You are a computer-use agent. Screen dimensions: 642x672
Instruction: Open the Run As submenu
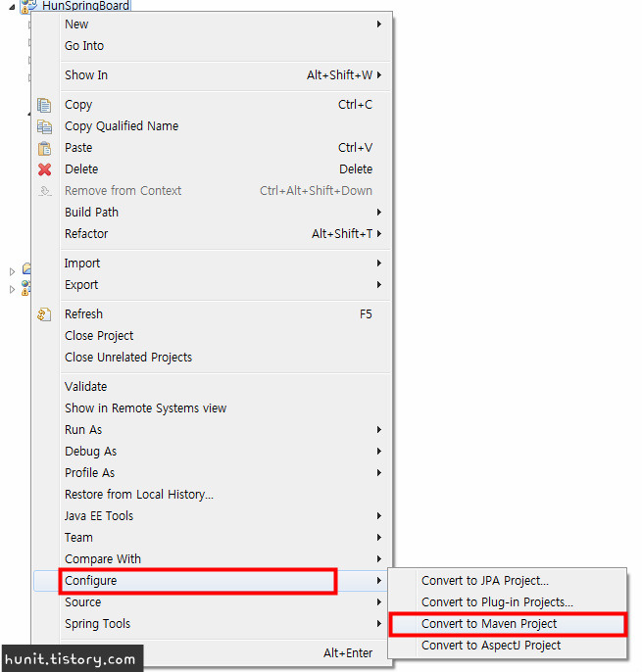213,429
